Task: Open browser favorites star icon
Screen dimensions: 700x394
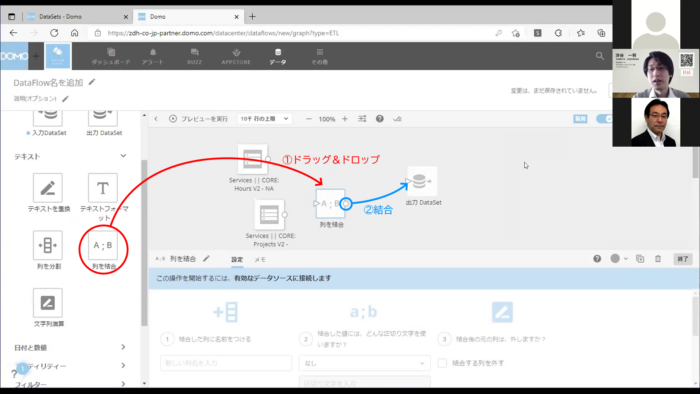Action: [580, 33]
